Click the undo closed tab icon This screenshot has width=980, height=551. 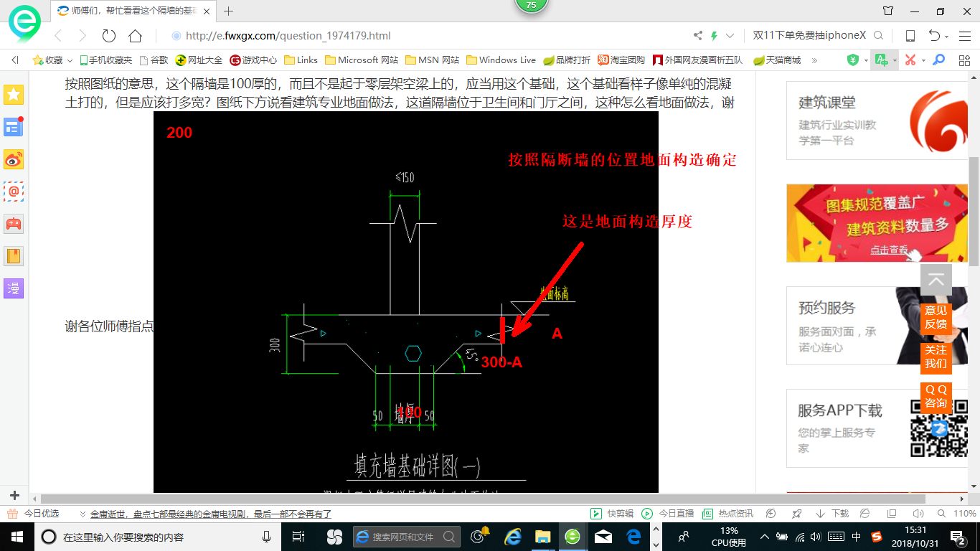[934, 36]
